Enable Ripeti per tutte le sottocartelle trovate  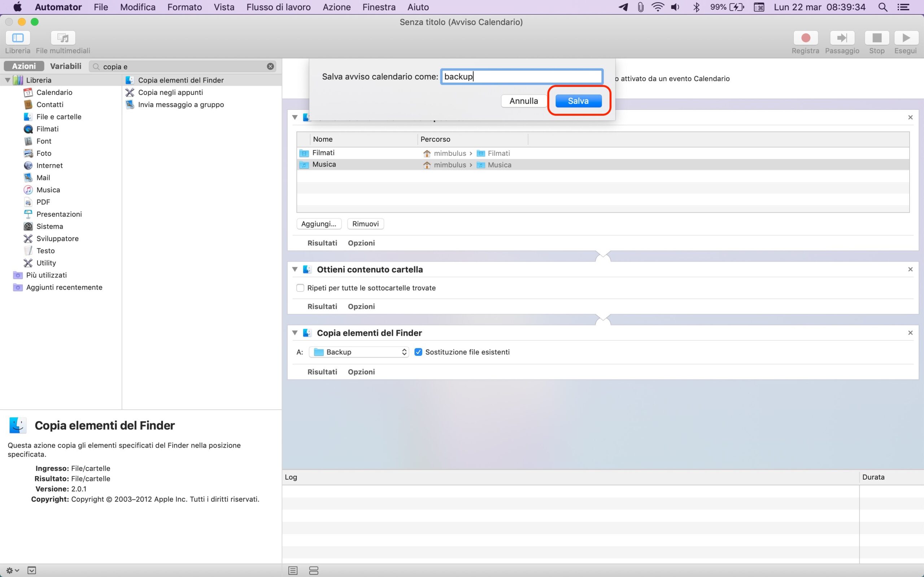[300, 288]
